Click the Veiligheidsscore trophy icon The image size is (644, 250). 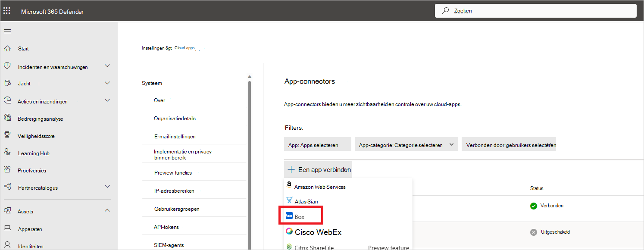tap(7, 135)
